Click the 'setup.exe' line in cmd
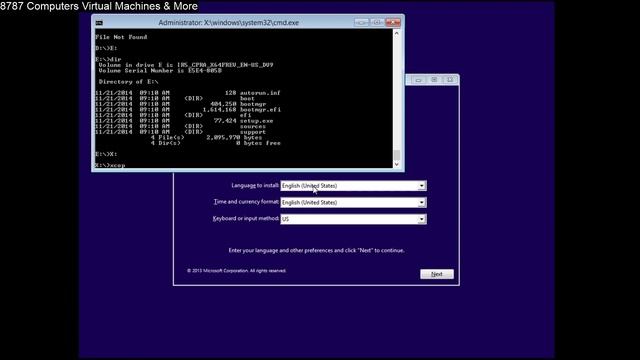Image resolution: width=640 pixels, height=360 pixels. (x=184, y=121)
